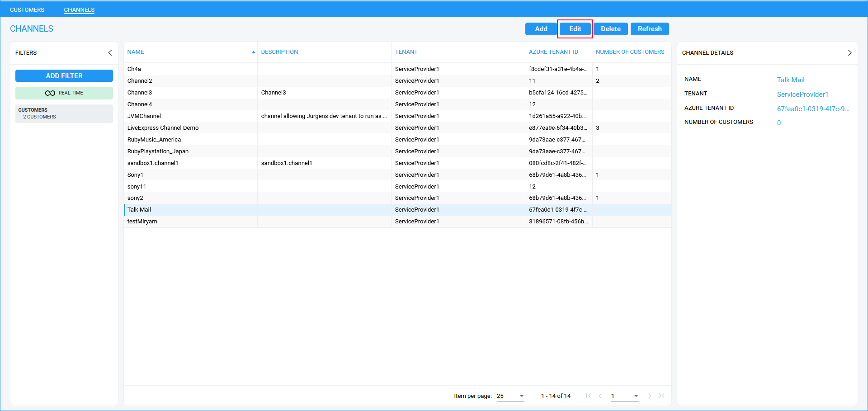Click the Name column sort arrow
868x411 pixels.
(x=253, y=52)
